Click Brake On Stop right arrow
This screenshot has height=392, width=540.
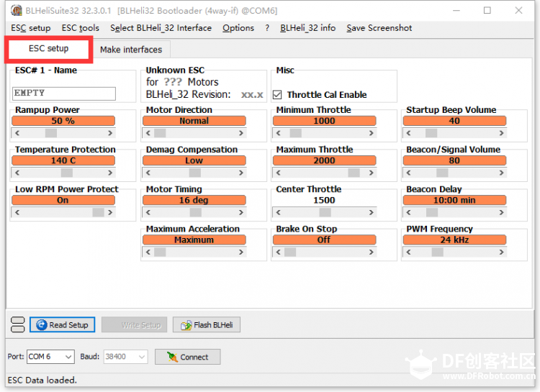pyautogui.click(x=372, y=252)
